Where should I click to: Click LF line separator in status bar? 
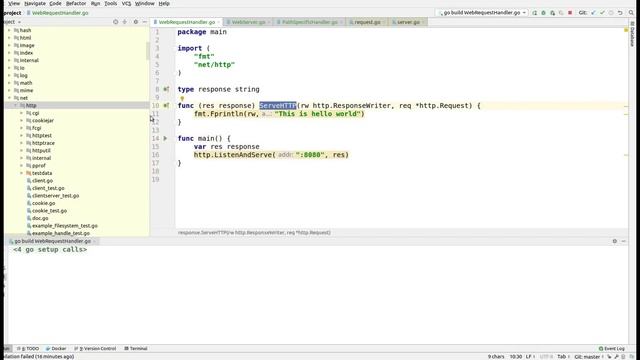(530, 357)
